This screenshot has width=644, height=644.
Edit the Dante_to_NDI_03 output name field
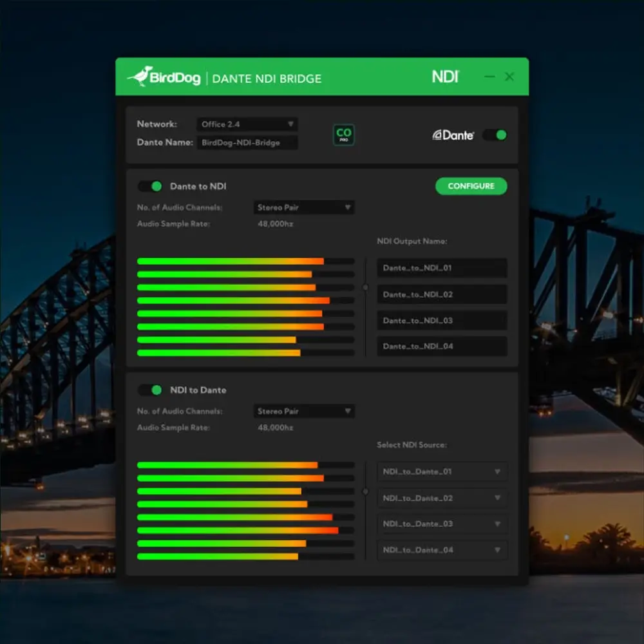click(442, 320)
